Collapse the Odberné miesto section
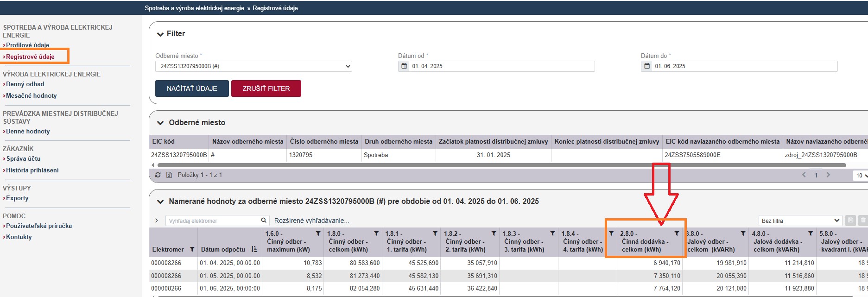The width and height of the screenshot is (868, 297). point(160,123)
